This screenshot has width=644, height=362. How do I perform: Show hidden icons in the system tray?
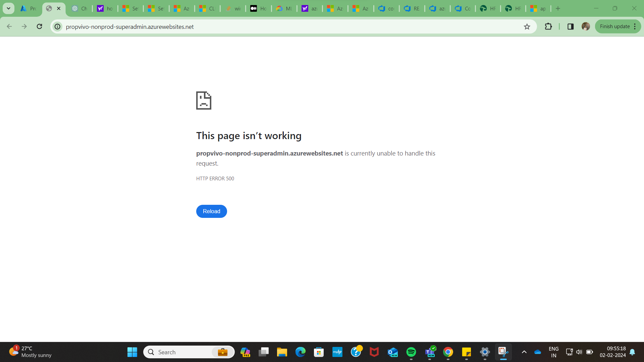(x=524, y=352)
